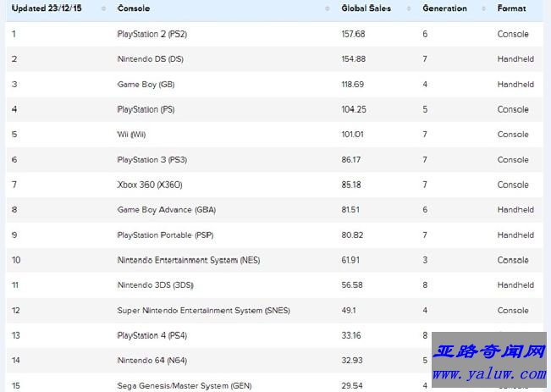Select Wii (Wii) row name
Screen dimensions: 551x392
(x=131, y=135)
